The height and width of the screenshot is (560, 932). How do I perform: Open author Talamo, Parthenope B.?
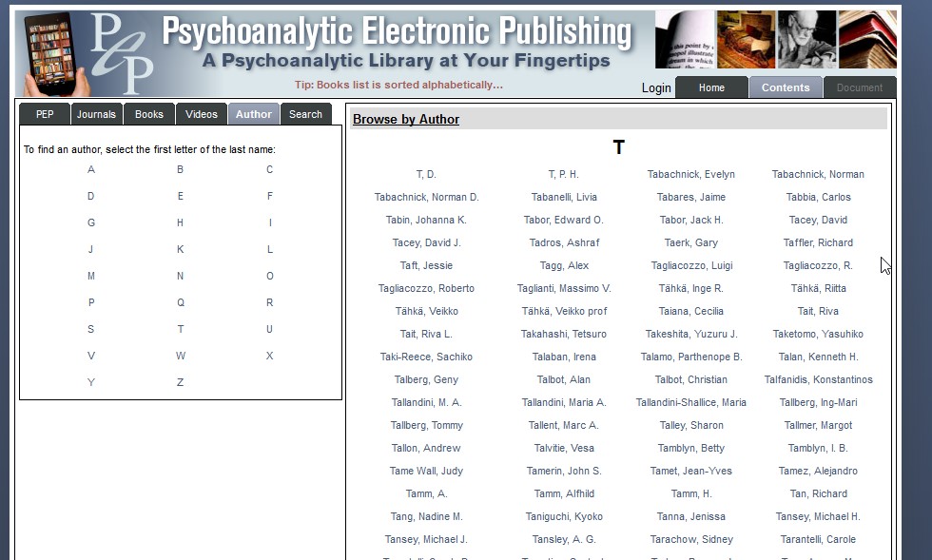[x=691, y=357]
